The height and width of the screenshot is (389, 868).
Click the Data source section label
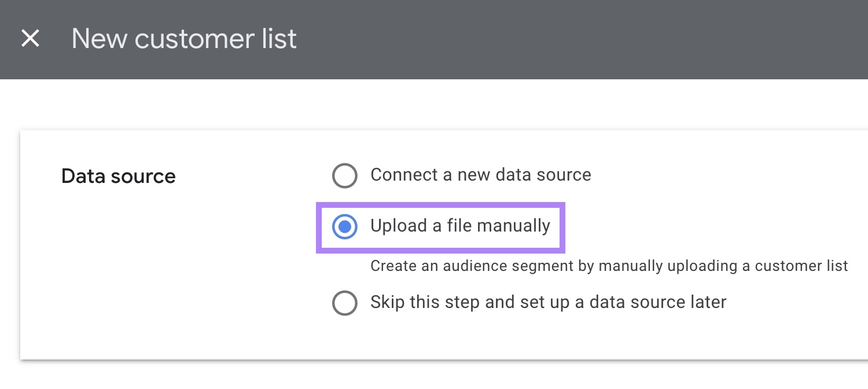[x=119, y=176]
